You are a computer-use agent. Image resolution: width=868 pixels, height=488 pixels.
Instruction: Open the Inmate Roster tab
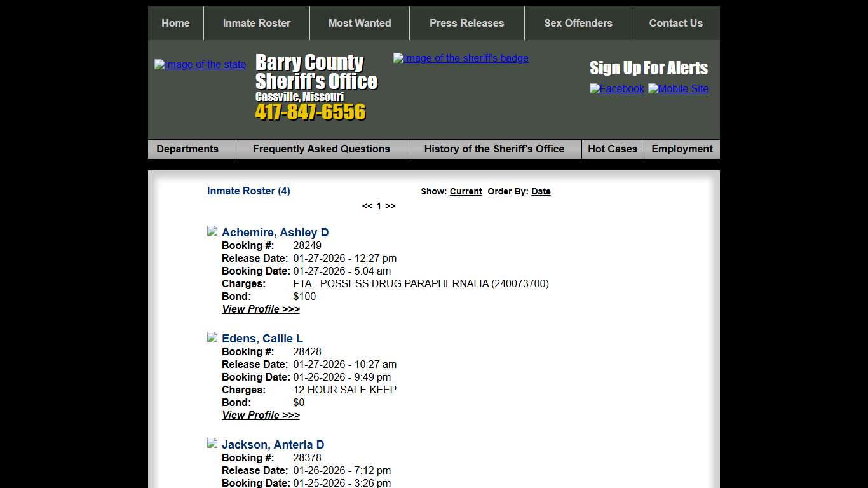[x=256, y=23]
